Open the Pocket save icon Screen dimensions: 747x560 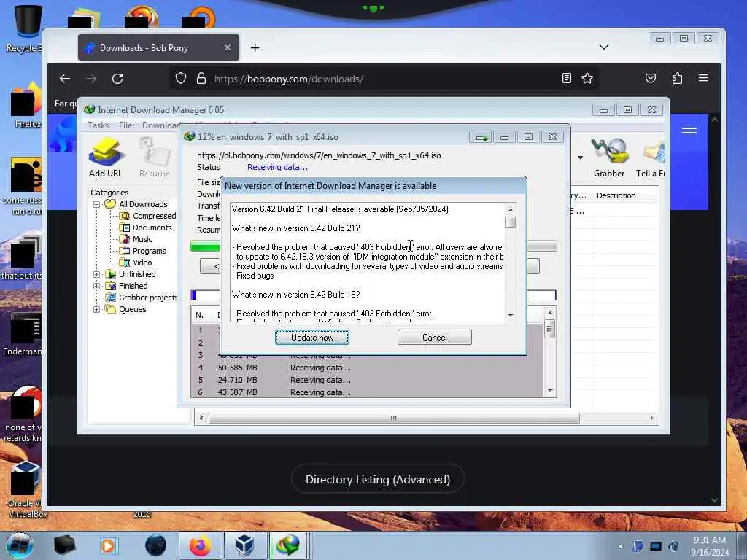[x=651, y=78]
